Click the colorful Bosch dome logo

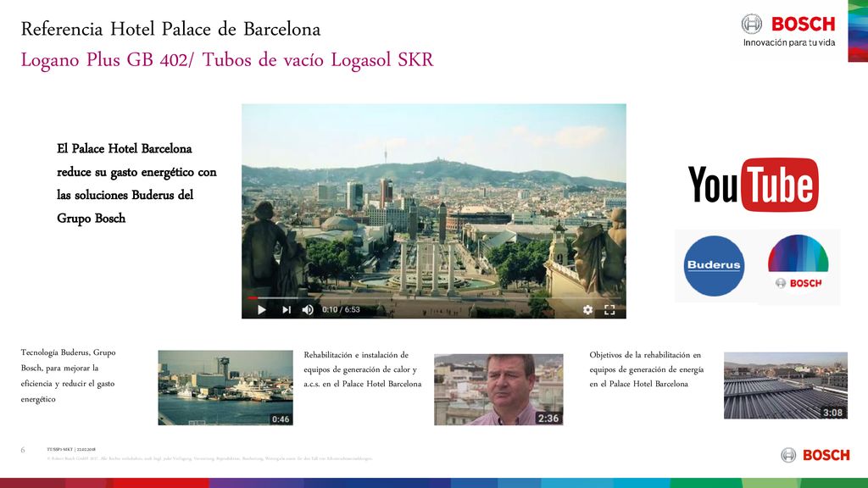click(x=798, y=262)
